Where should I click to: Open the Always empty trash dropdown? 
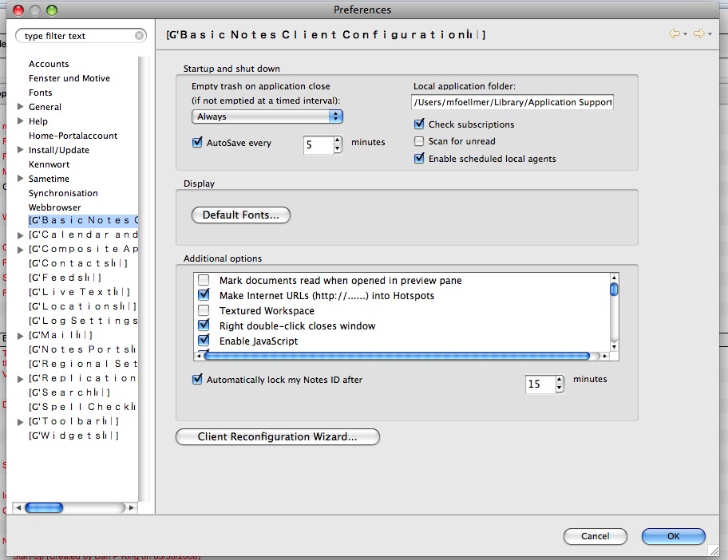[267, 116]
